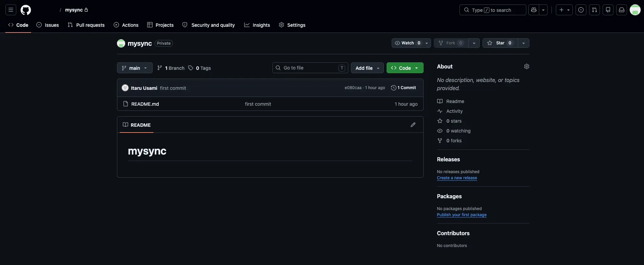Open the README.md file
The width and height of the screenshot is (644, 265).
[145, 104]
